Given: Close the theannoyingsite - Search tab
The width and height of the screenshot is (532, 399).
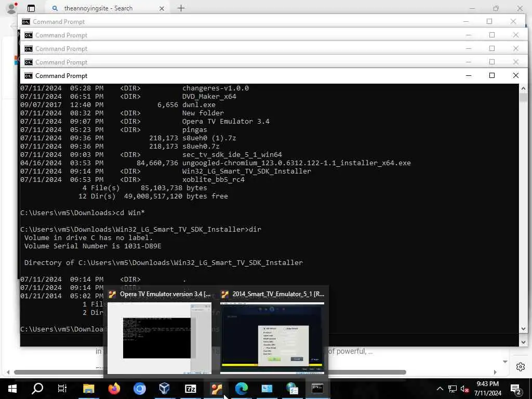Looking at the screenshot, I should tap(162, 8).
